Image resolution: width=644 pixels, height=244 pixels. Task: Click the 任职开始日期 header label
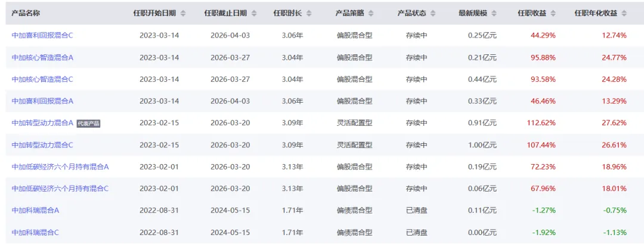(155, 13)
